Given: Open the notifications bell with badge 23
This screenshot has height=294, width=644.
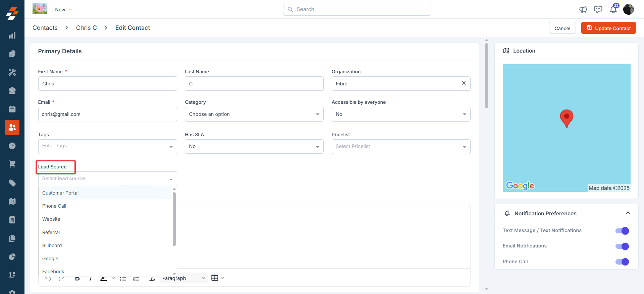Looking at the screenshot, I should click(x=613, y=9).
